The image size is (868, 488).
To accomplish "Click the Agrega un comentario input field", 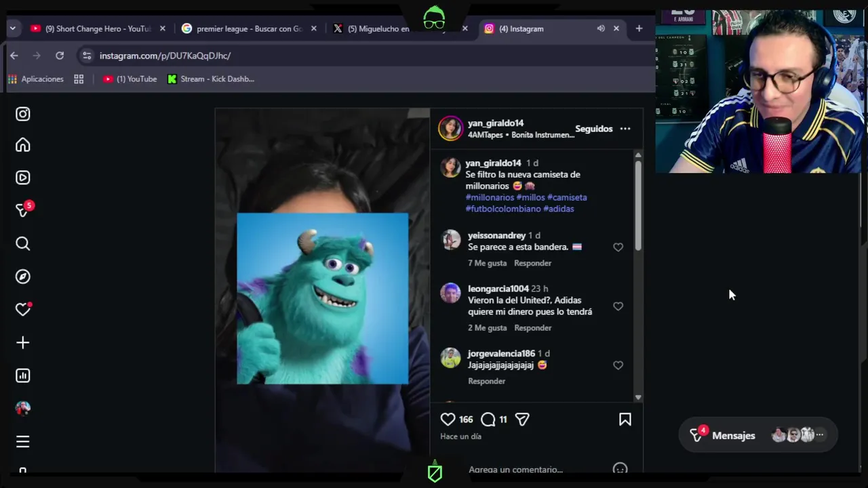I will click(x=515, y=469).
